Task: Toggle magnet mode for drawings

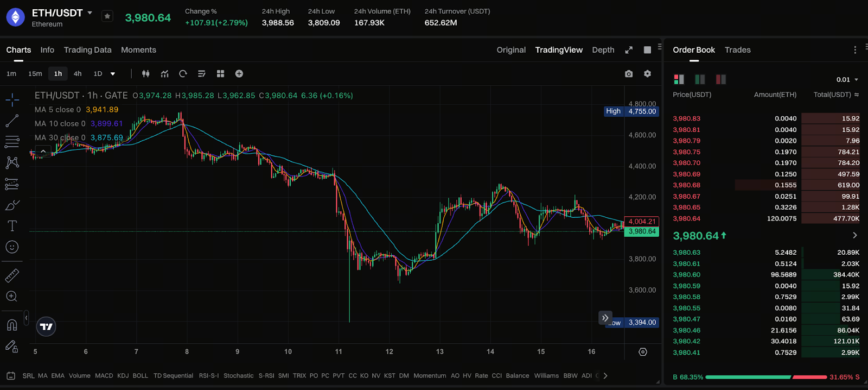Action: point(12,325)
